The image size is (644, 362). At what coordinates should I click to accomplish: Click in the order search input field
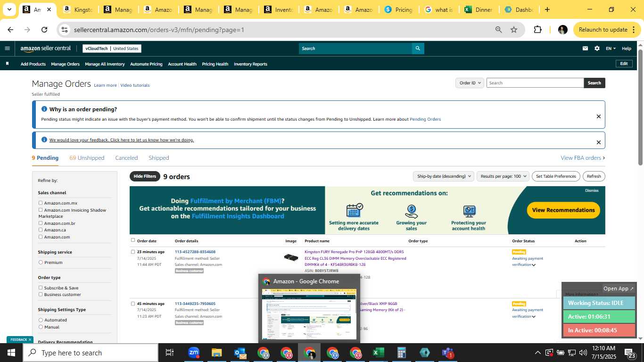[535, 83]
